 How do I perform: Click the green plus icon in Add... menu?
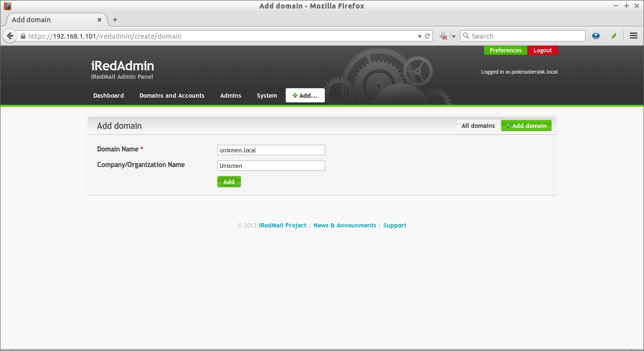[295, 95]
